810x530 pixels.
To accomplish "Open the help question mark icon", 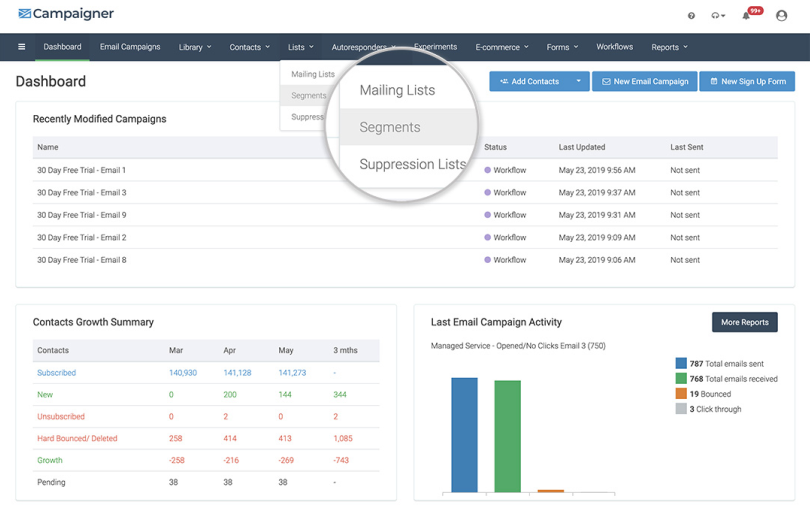I will pyautogui.click(x=691, y=16).
